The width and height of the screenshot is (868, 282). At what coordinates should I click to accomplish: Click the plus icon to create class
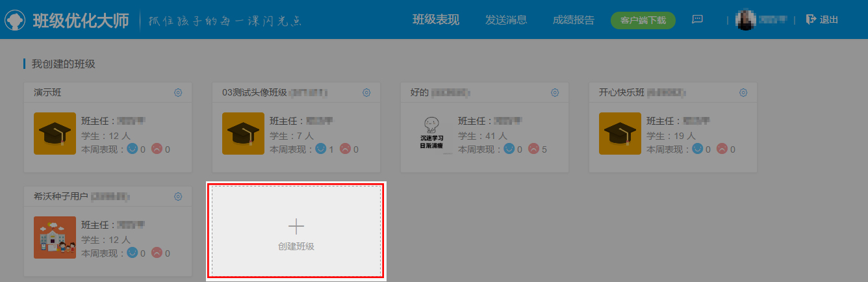click(296, 226)
